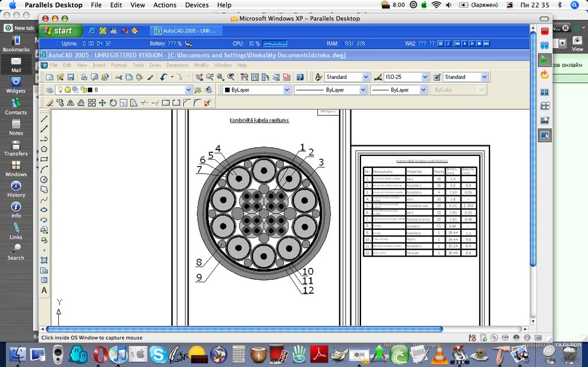Open AutoCAD Help with the question mark icon

coord(300,77)
